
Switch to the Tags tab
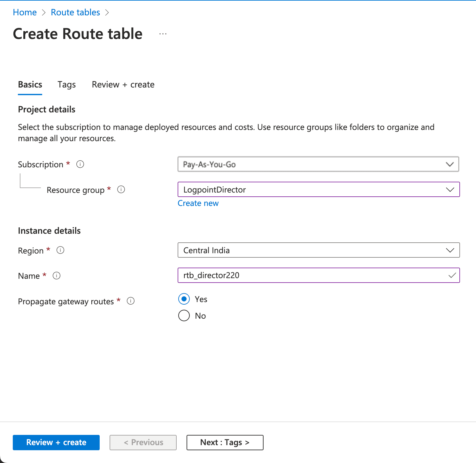[66, 84]
